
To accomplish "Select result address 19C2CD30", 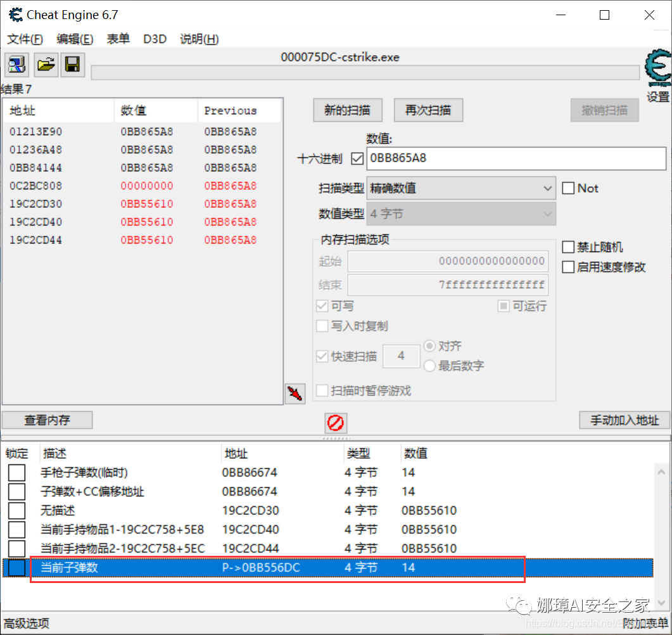I will pos(36,203).
